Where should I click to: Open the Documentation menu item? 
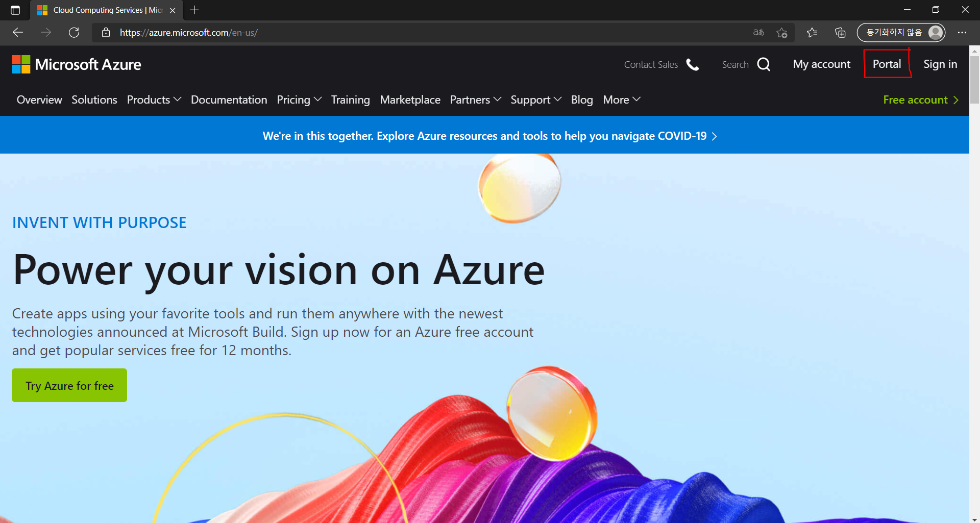click(x=229, y=100)
